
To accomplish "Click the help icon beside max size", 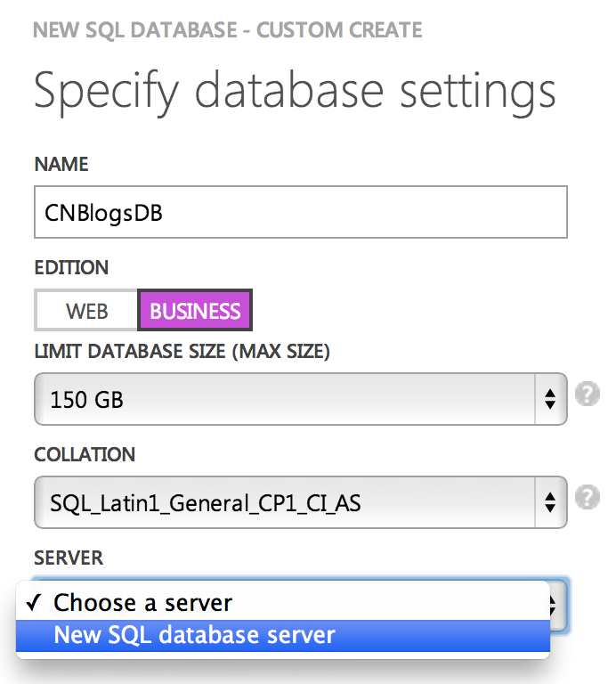I will [586, 395].
